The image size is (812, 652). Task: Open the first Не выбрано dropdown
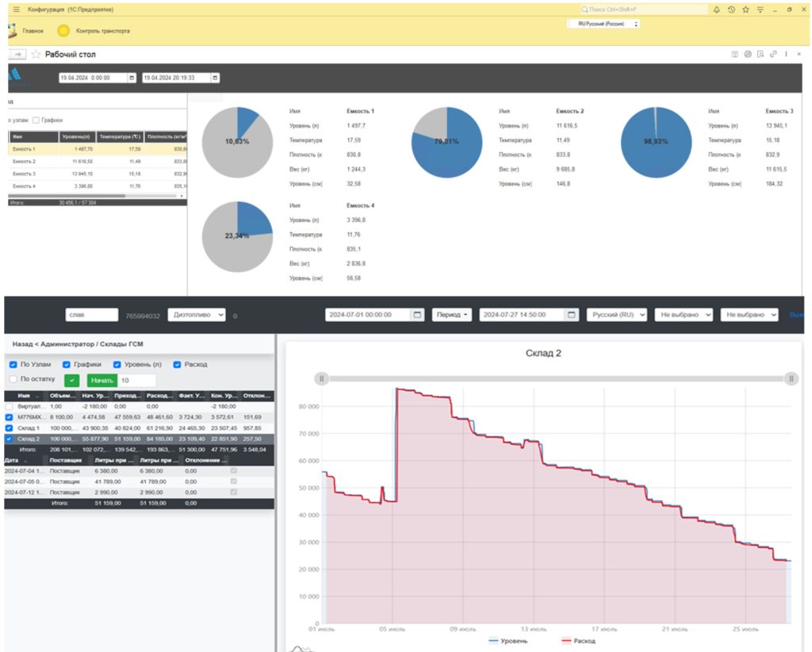point(684,315)
